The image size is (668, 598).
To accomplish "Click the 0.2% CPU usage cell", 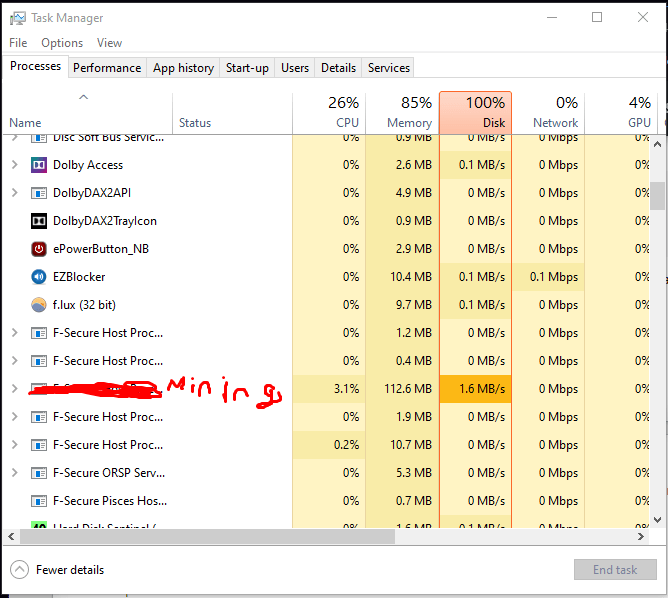I will [329, 445].
